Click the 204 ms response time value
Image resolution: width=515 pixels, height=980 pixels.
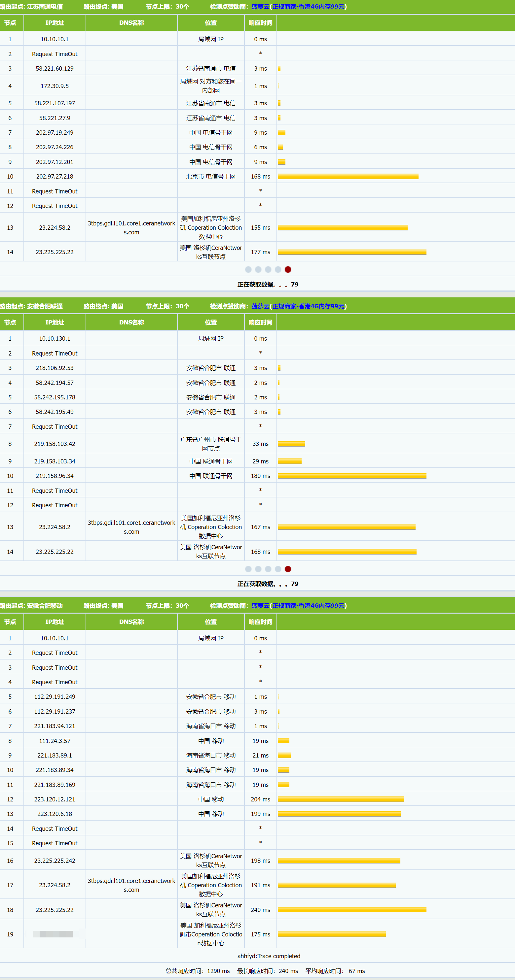coord(261,799)
